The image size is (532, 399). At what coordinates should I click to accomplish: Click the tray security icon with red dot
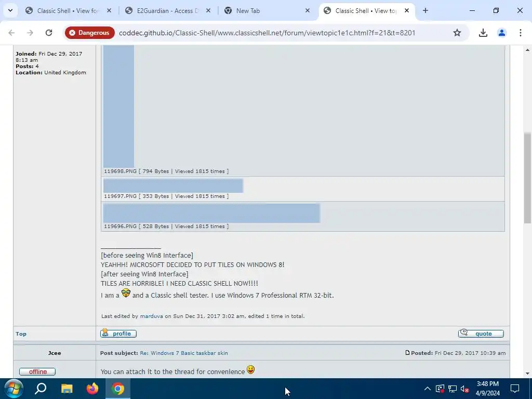(440, 389)
